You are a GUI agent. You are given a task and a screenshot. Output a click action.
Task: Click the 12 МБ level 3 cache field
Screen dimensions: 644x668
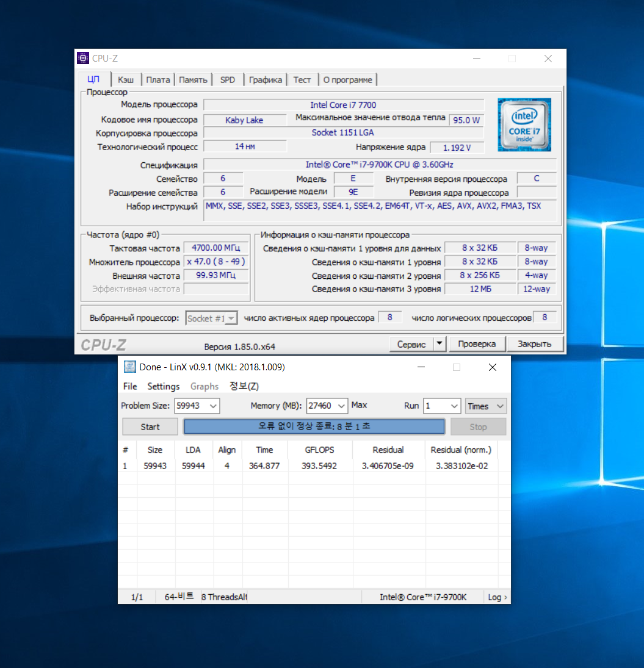480,289
